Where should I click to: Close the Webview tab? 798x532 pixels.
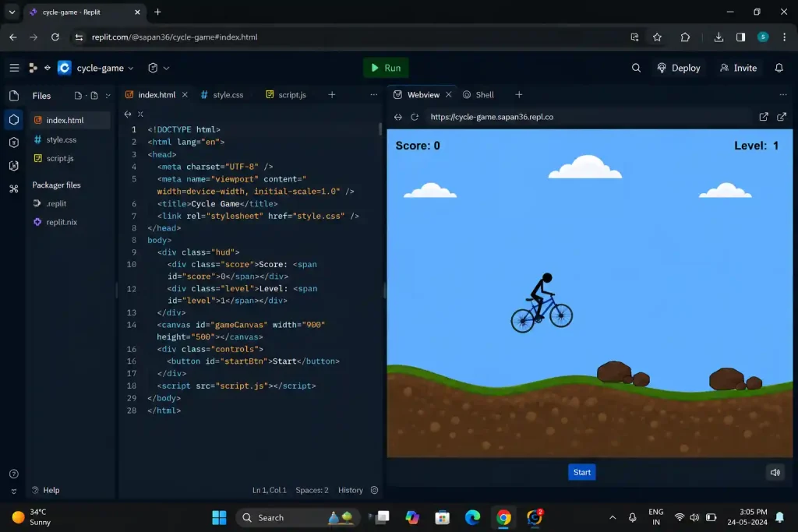448,95
